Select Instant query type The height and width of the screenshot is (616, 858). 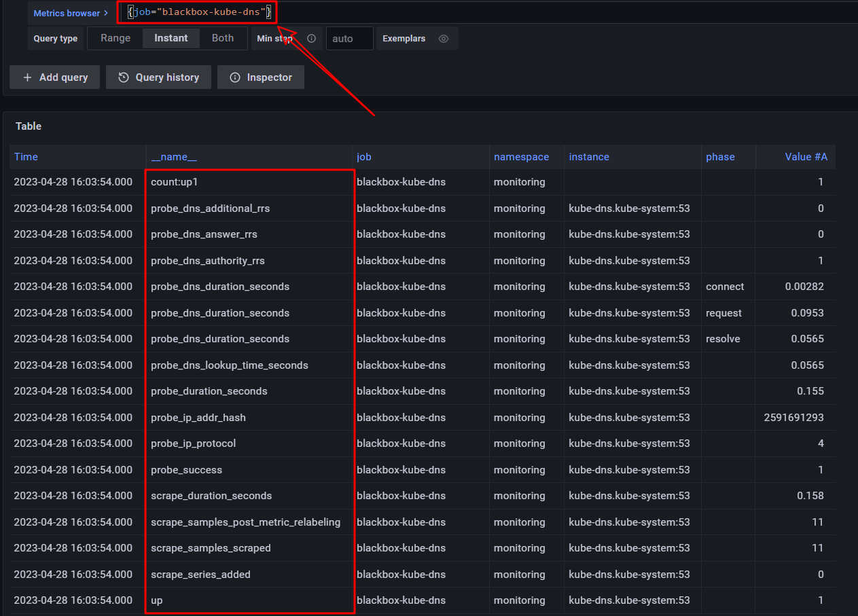click(x=171, y=38)
